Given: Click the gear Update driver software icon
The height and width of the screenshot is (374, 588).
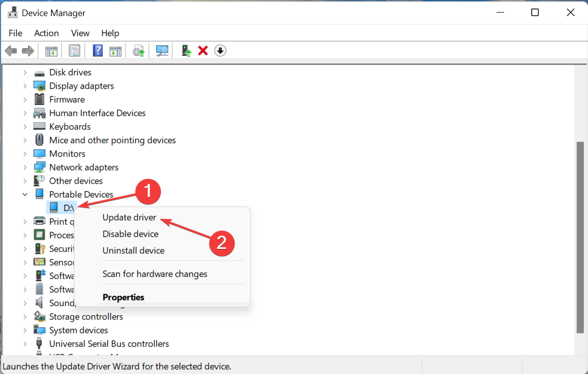Looking at the screenshot, I should click(138, 51).
